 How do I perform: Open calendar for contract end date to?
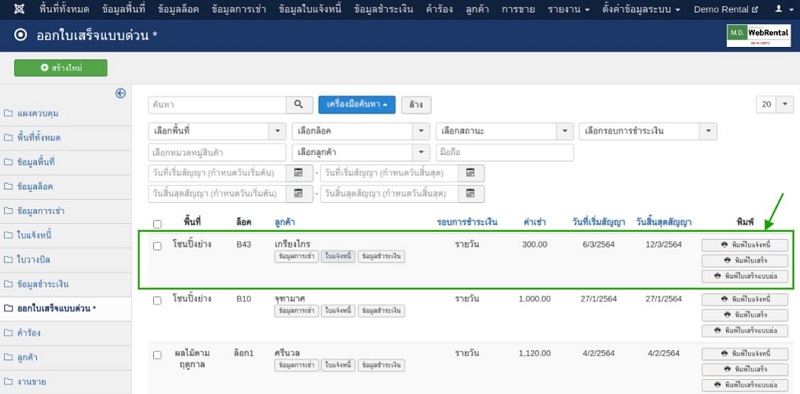pyautogui.click(x=471, y=194)
